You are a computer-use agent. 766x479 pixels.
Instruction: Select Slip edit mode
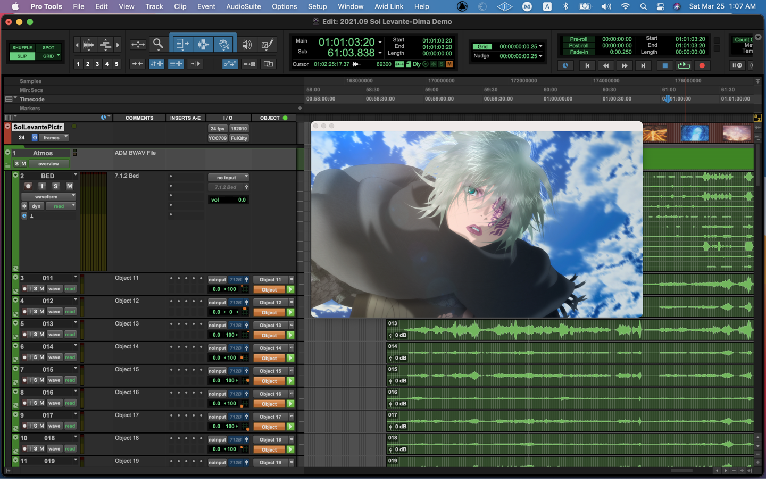[22, 56]
